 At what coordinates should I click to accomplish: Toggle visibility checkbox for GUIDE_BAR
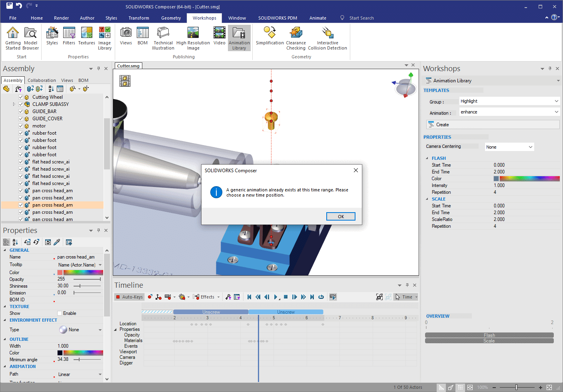coord(21,111)
